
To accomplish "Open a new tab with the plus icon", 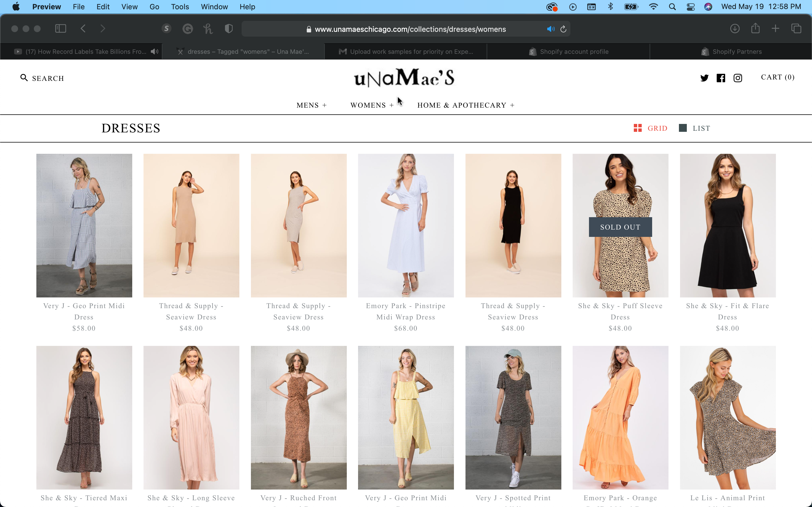I will pyautogui.click(x=775, y=28).
